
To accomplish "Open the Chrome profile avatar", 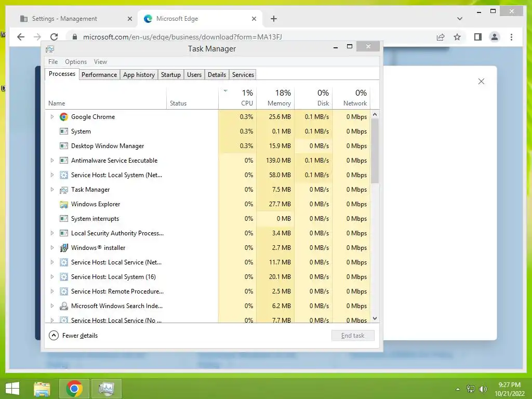I will point(495,37).
